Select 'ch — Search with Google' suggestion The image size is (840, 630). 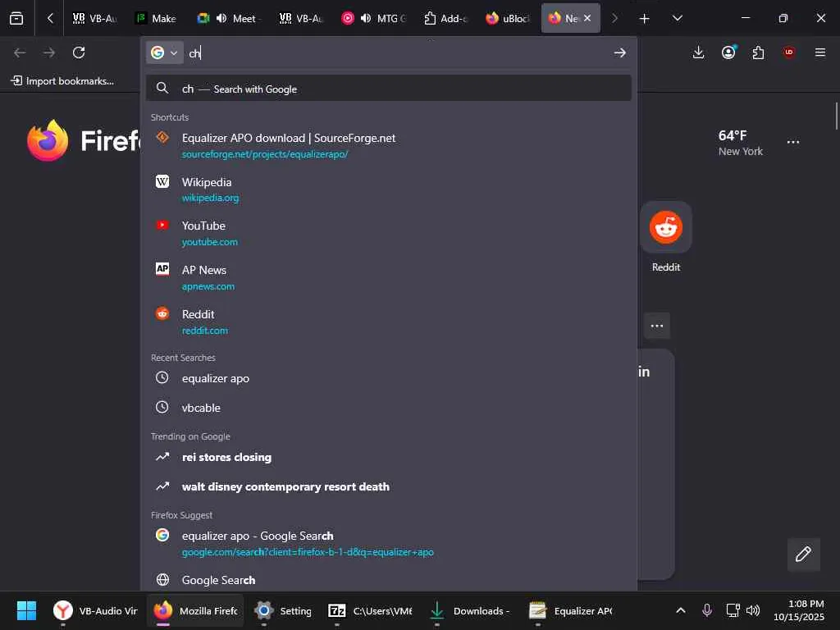point(388,89)
